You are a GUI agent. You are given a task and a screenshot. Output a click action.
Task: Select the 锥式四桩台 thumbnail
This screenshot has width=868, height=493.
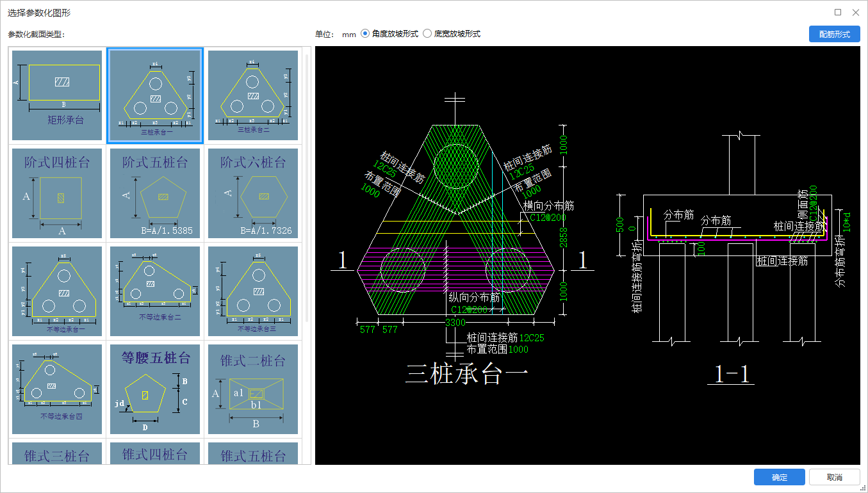click(155, 453)
